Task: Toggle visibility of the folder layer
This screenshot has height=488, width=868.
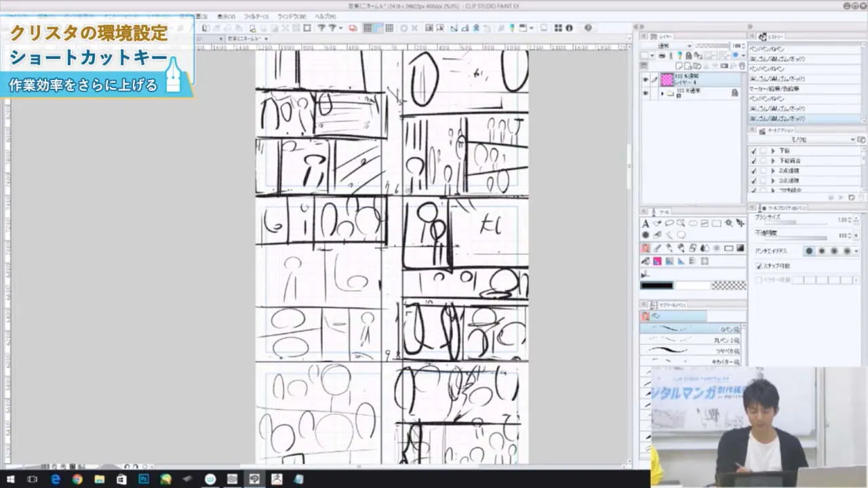Action: click(x=645, y=92)
